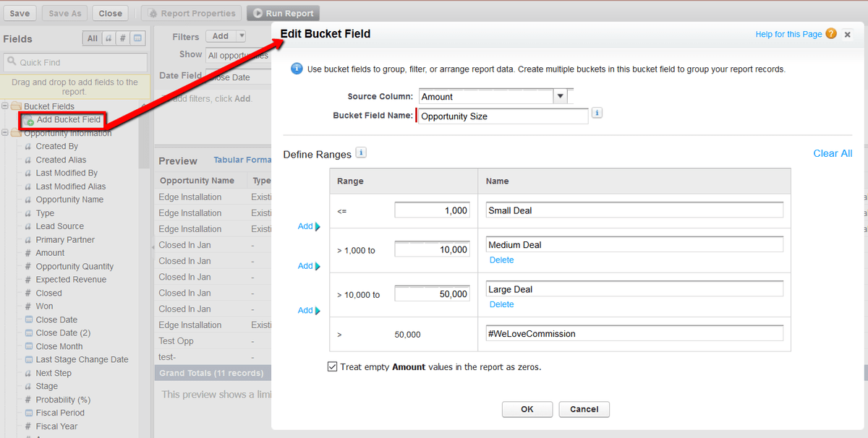Add a range below Large Deal
This screenshot has height=438, width=868.
(x=309, y=310)
